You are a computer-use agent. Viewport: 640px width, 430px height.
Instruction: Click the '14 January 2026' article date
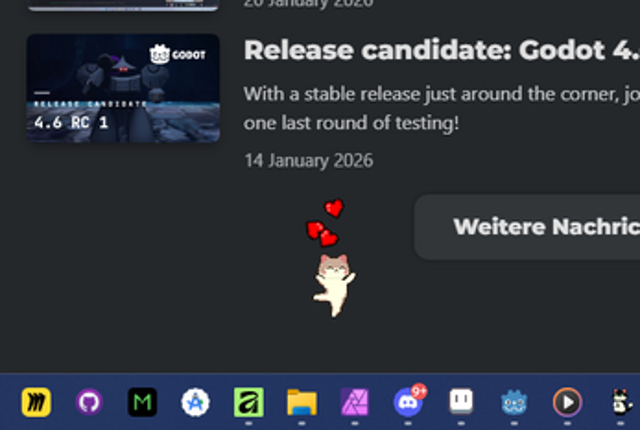tap(309, 161)
